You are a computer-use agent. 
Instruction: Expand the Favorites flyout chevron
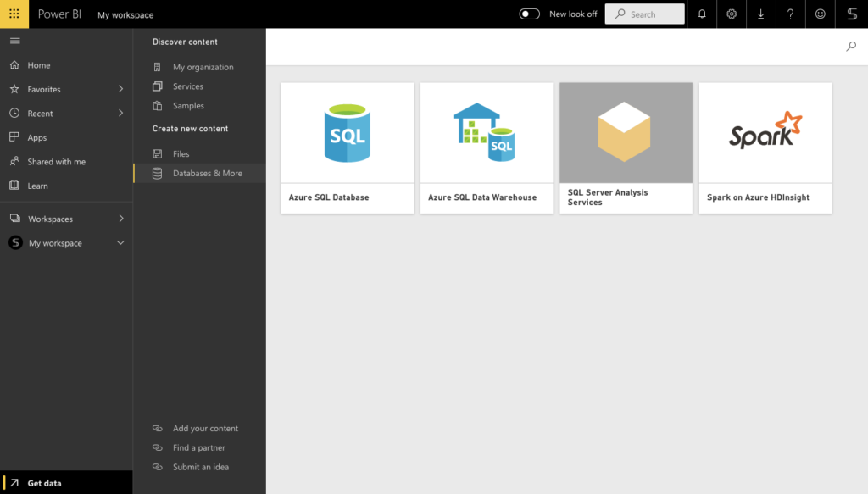(120, 89)
